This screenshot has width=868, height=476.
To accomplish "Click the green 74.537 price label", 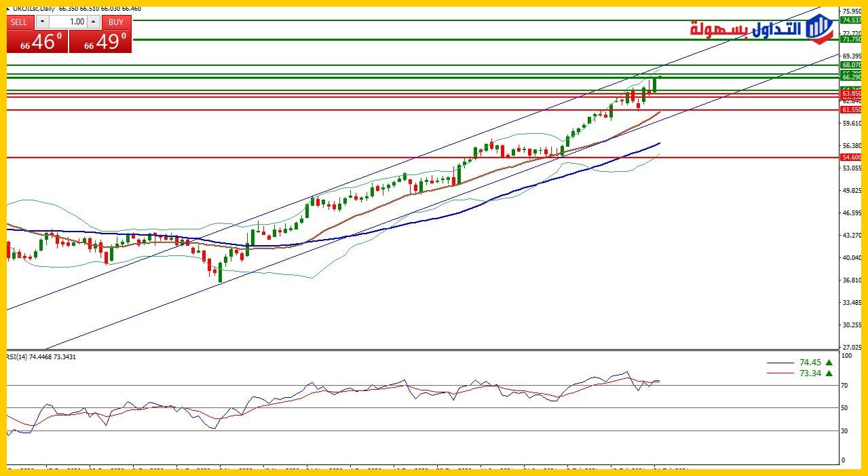I will pos(851,20).
